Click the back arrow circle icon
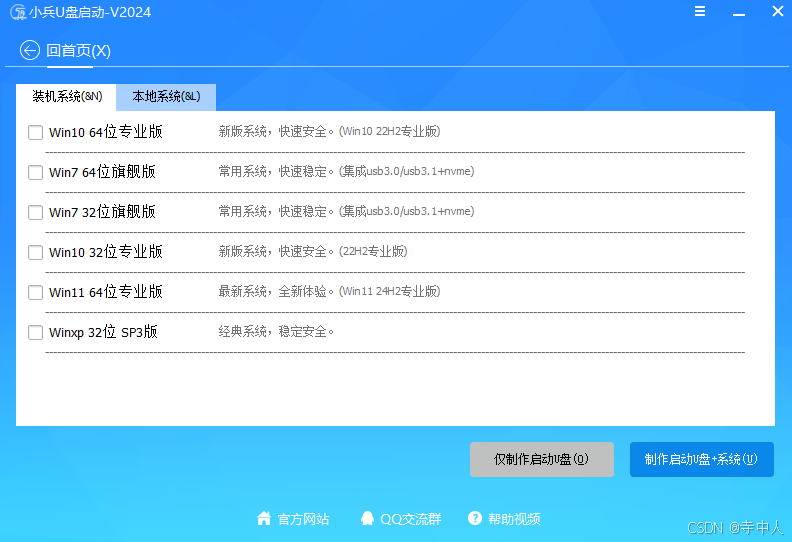 point(30,50)
